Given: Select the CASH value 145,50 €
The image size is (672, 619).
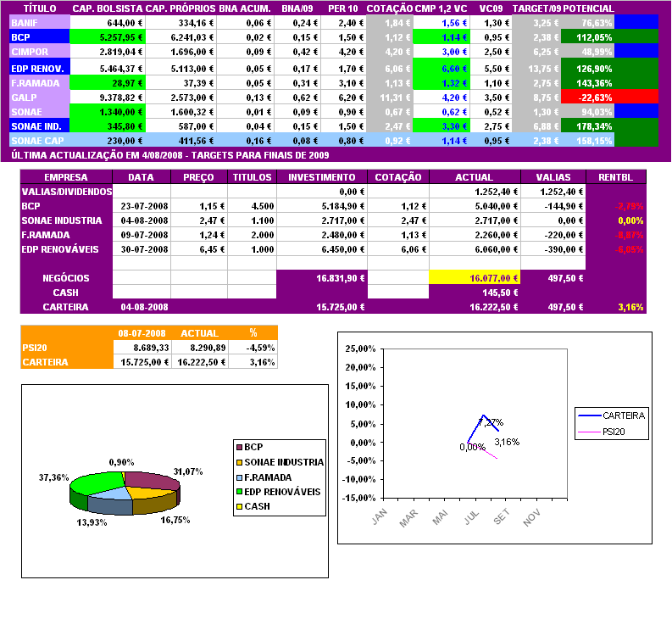Looking at the screenshot, I should tap(475, 293).
